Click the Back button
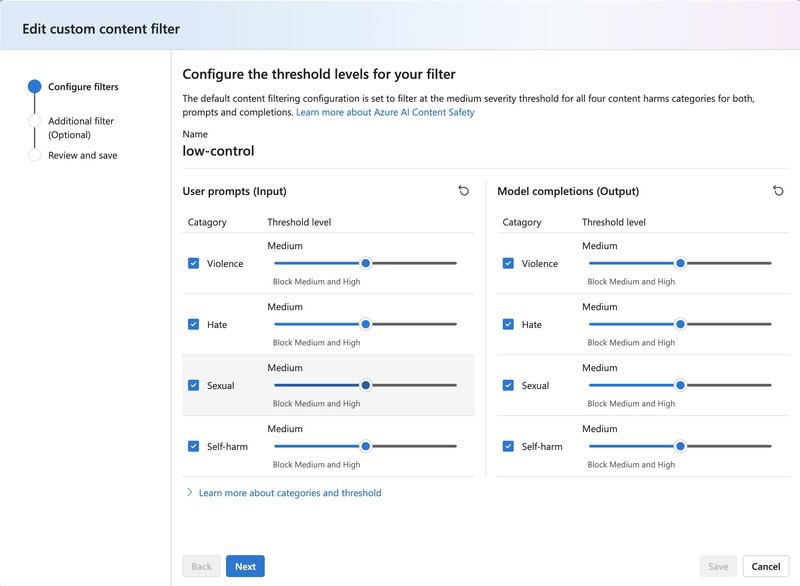The width and height of the screenshot is (800, 586). [x=201, y=566]
